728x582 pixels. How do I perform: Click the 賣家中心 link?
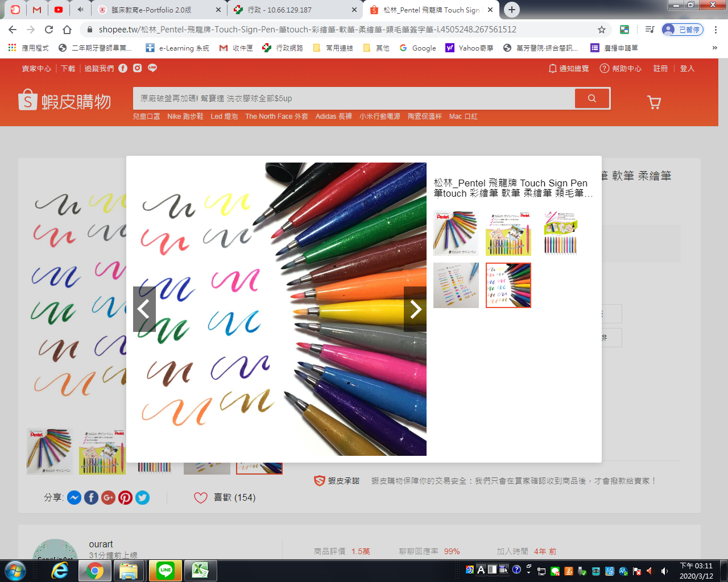pos(36,68)
